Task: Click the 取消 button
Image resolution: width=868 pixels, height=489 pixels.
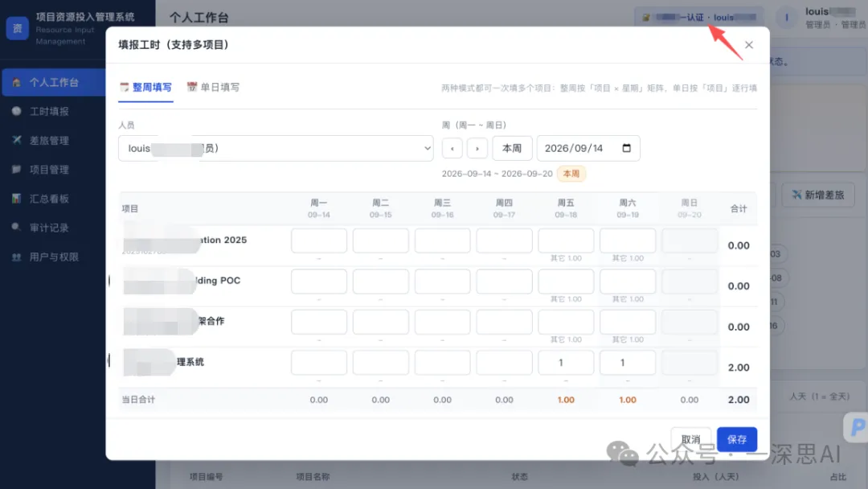Action: tap(691, 440)
